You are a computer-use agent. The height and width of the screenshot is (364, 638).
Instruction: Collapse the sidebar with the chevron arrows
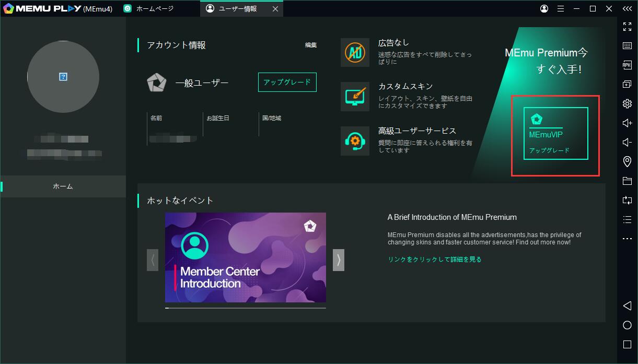(x=627, y=8)
